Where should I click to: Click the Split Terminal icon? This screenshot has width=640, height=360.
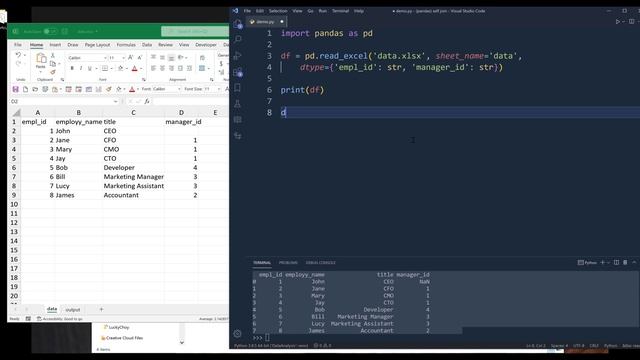point(616,262)
